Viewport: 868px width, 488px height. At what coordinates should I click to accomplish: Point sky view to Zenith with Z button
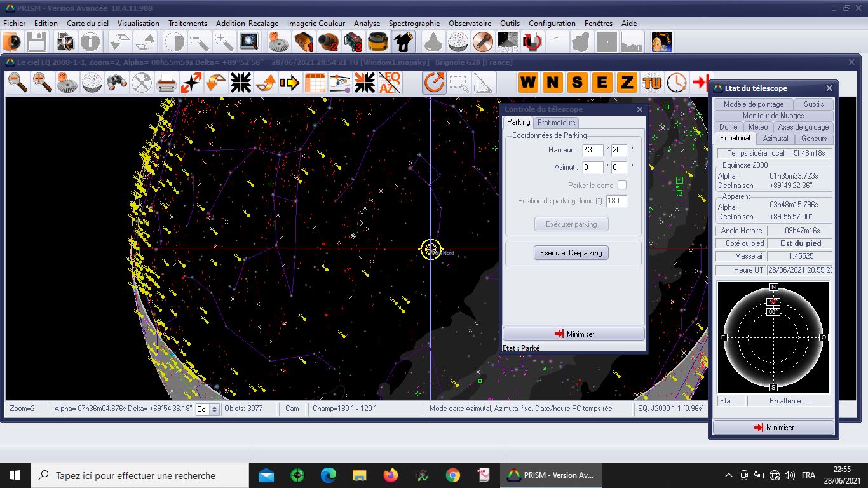tap(627, 83)
